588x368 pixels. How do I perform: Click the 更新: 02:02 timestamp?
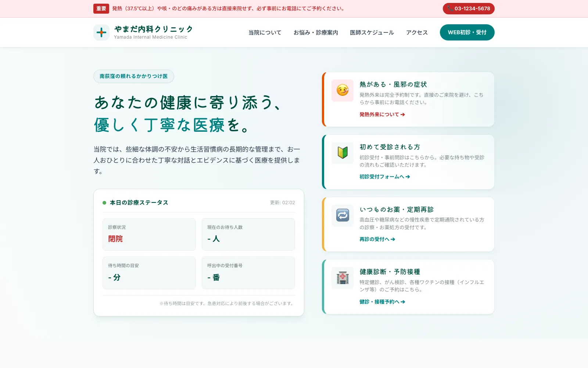(x=283, y=202)
